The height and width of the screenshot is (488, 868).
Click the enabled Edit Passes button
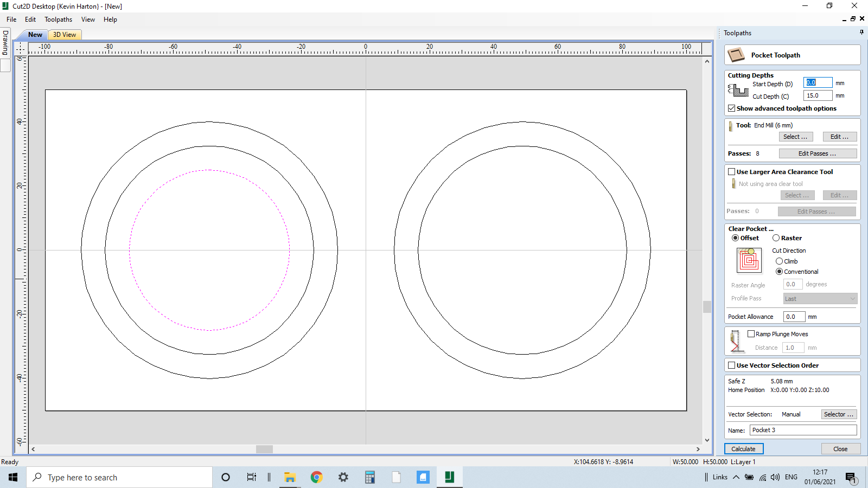click(818, 153)
